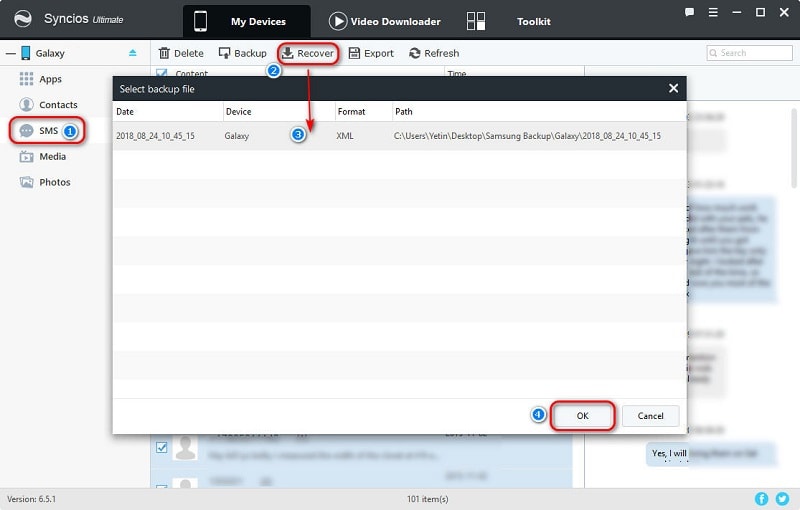800x510 pixels.
Task: Collapse the Galaxy device tree
Action: tap(10, 53)
